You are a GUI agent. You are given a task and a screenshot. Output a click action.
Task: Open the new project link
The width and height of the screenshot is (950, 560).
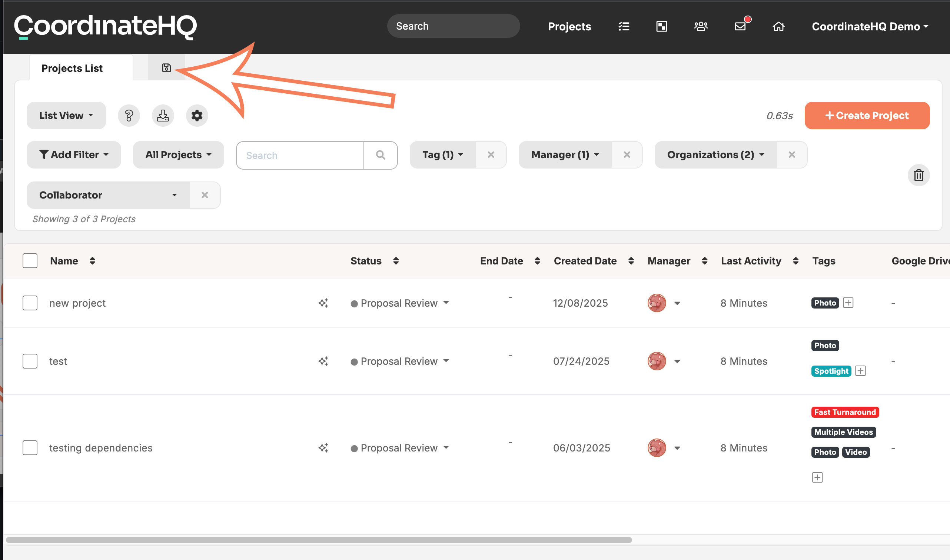coord(77,303)
